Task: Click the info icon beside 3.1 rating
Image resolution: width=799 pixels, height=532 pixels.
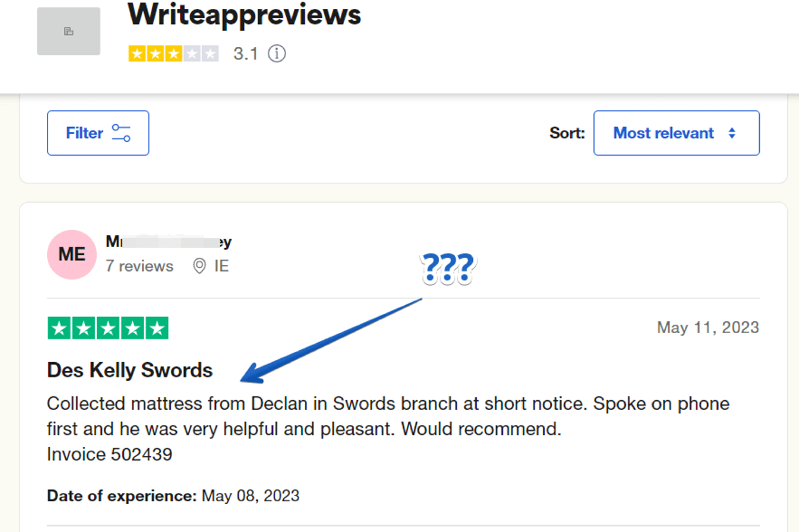Action: coord(277,53)
